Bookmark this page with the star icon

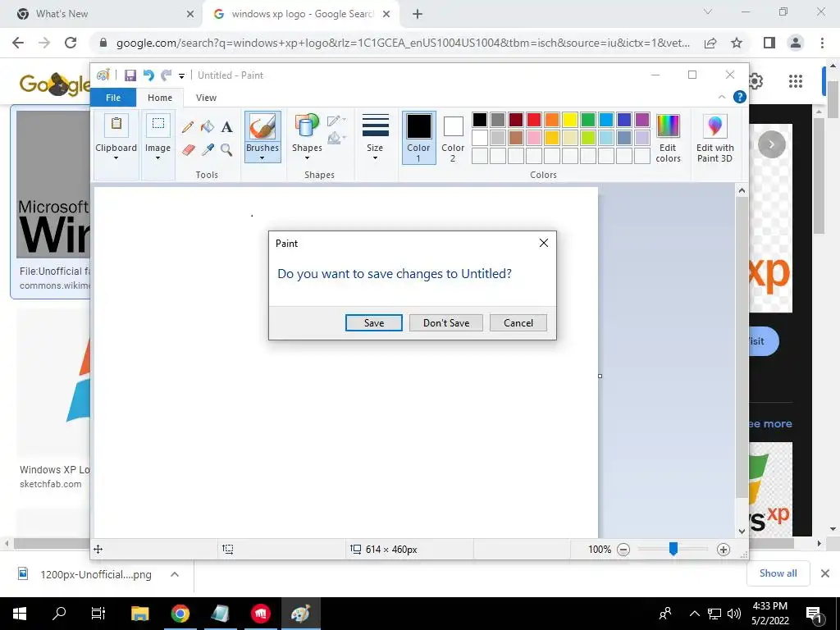tap(737, 43)
